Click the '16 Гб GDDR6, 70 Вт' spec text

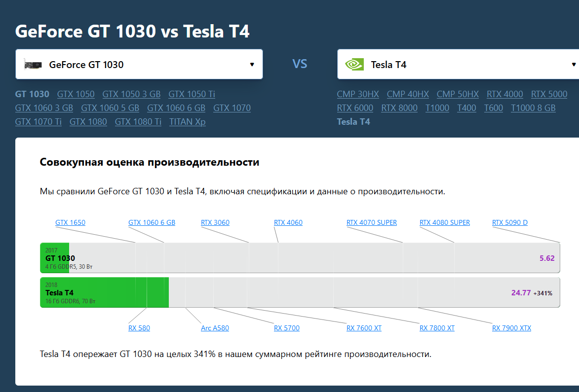coord(70,301)
